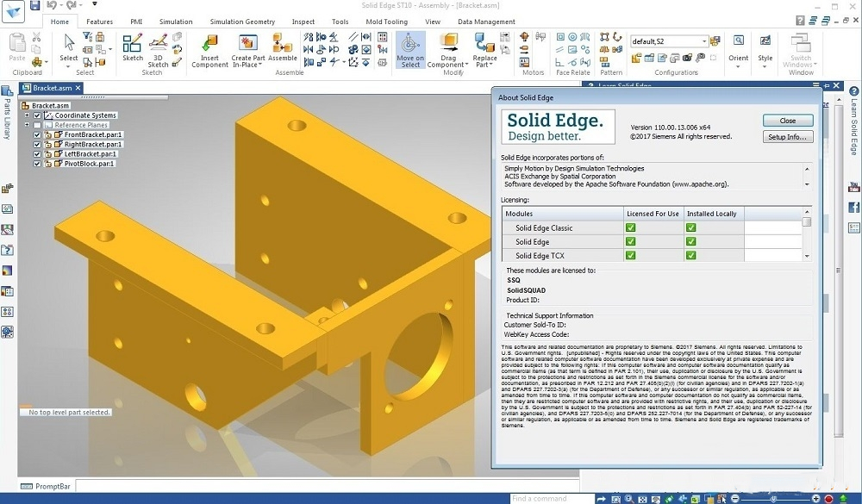
Task: Click the Find a command search box
Action: coord(550,498)
